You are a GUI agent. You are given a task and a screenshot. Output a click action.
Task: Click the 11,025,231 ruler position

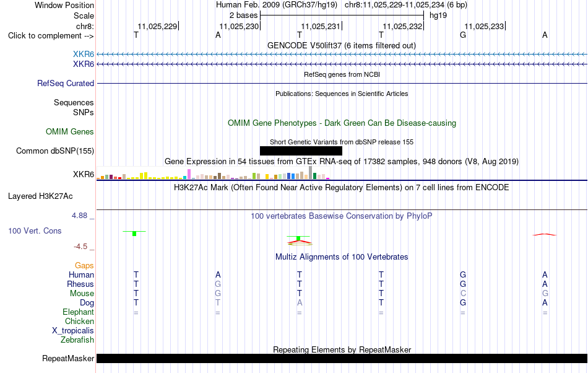(x=321, y=26)
